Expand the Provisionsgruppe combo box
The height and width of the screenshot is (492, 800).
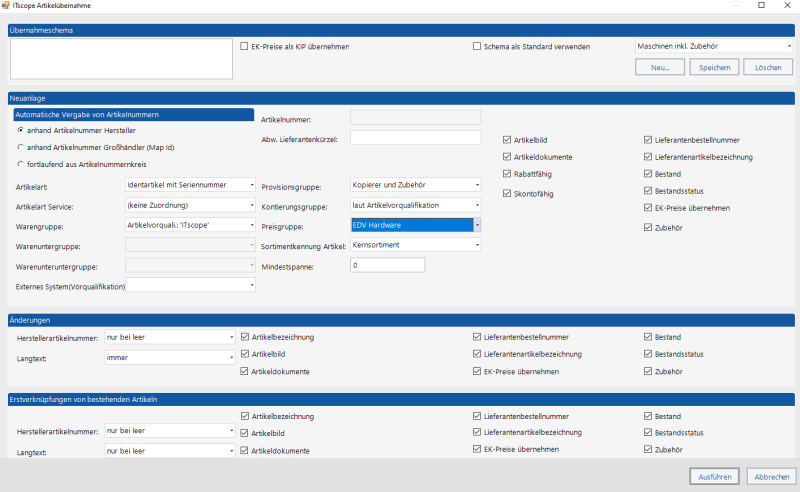[x=415, y=185]
